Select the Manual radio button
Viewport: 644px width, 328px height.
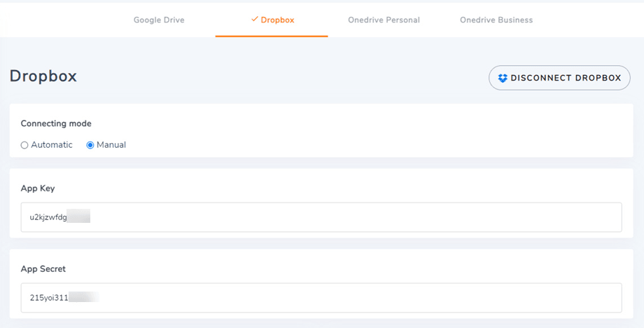coord(90,145)
